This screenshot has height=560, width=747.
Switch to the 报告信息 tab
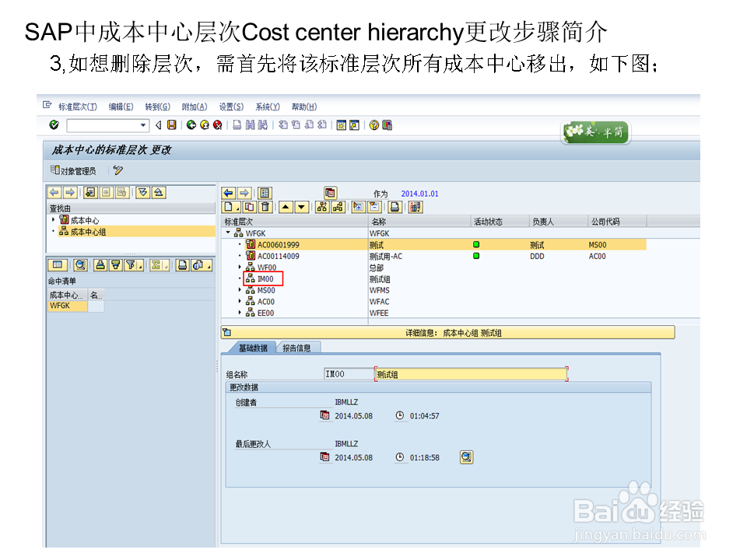[296, 348]
